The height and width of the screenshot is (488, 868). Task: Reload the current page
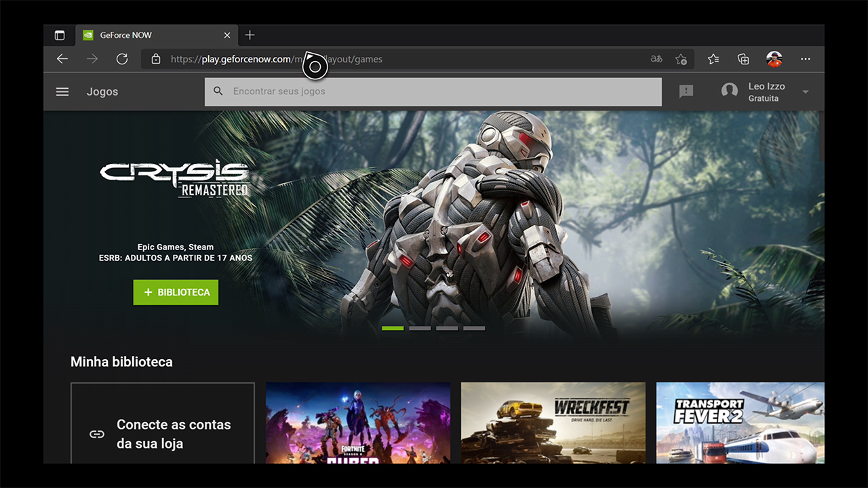(x=122, y=59)
